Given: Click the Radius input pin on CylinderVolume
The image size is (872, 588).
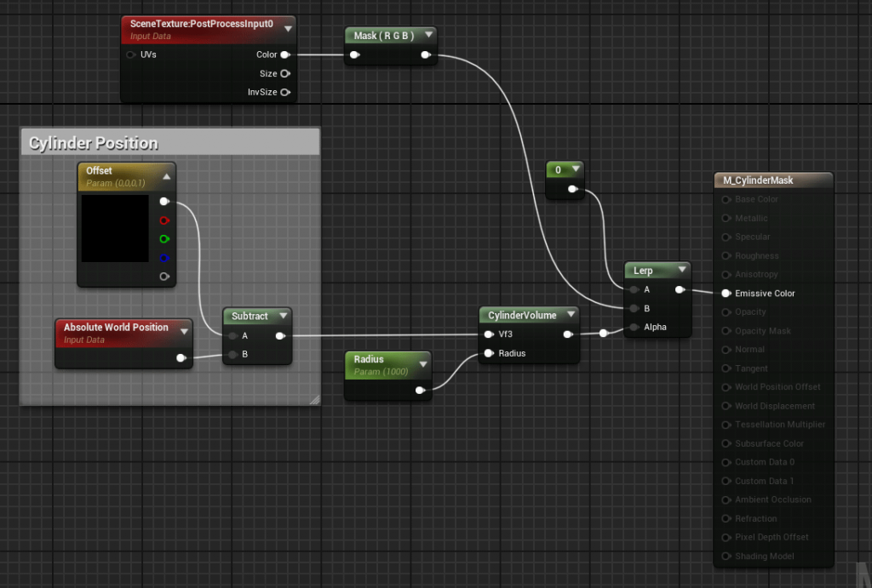Looking at the screenshot, I should click(x=489, y=353).
